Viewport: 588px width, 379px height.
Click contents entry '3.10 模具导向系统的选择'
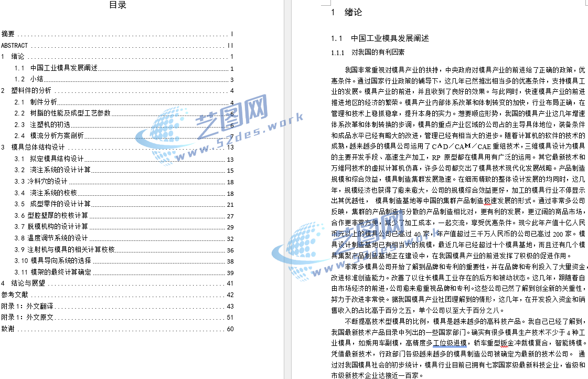pyautogui.click(x=124, y=261)
